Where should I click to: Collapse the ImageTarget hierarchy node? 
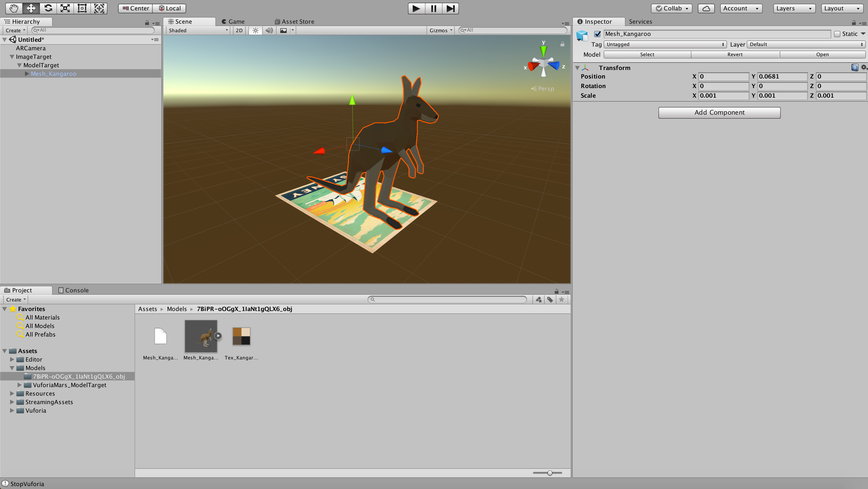tap(12, 57)
